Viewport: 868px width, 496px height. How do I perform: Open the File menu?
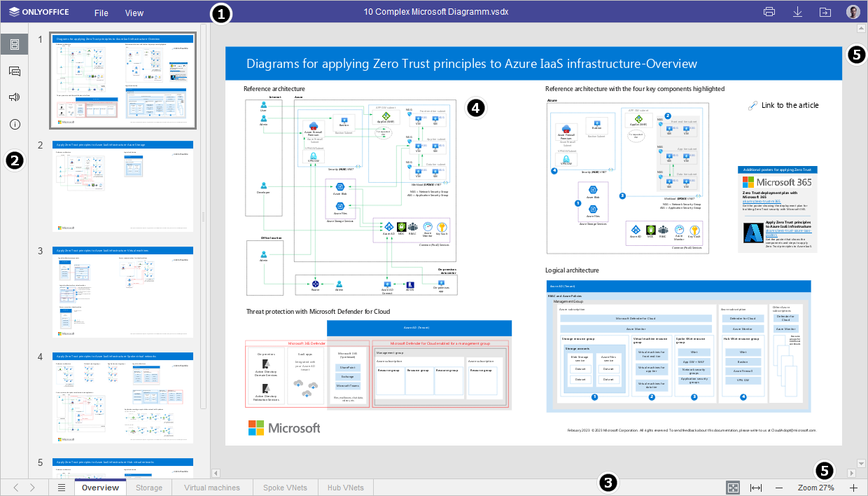point(101,13)
